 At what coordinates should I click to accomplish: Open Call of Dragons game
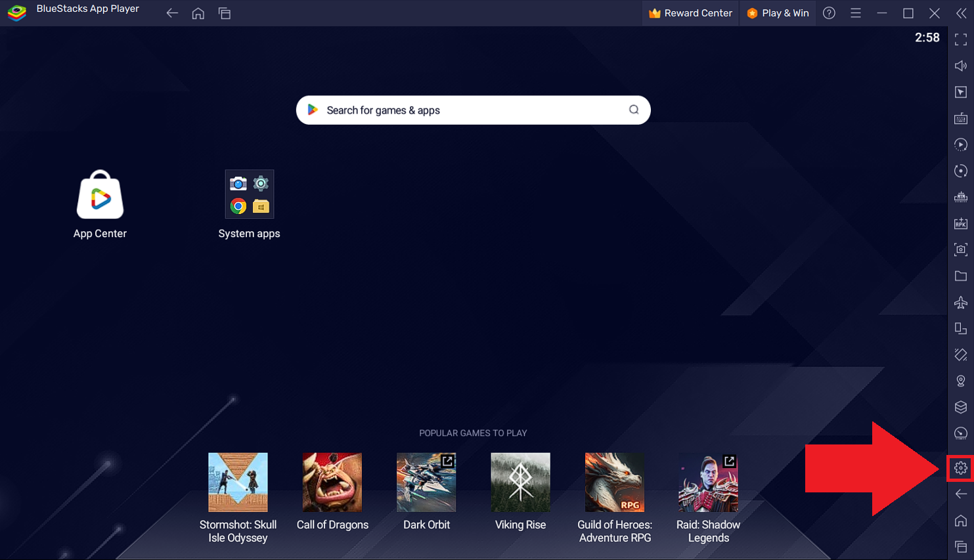click(332, 492)
